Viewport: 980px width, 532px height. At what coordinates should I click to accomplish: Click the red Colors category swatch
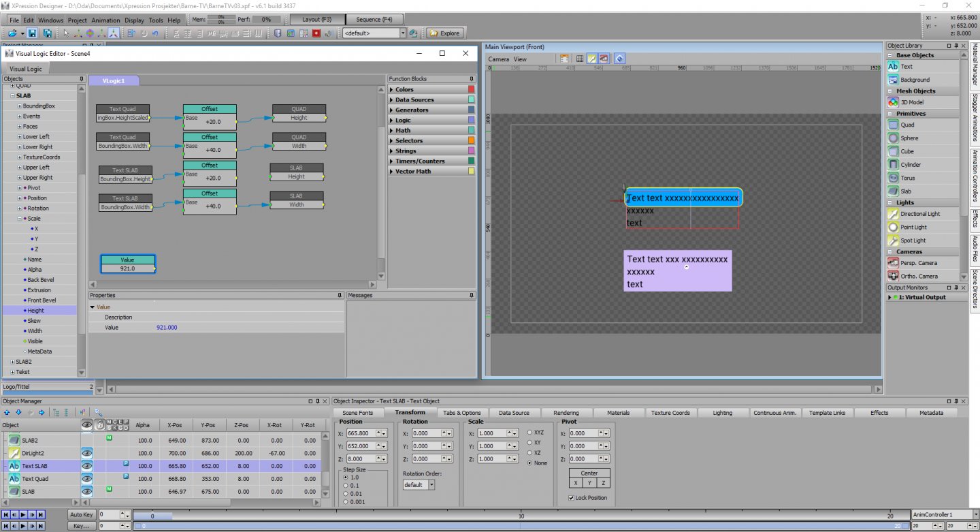coord(471,89)
